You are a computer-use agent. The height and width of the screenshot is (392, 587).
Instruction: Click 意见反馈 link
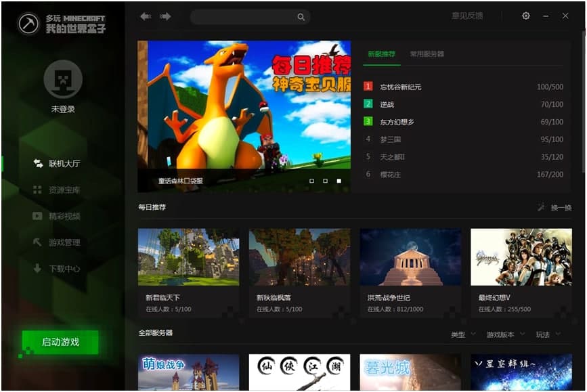467,16
